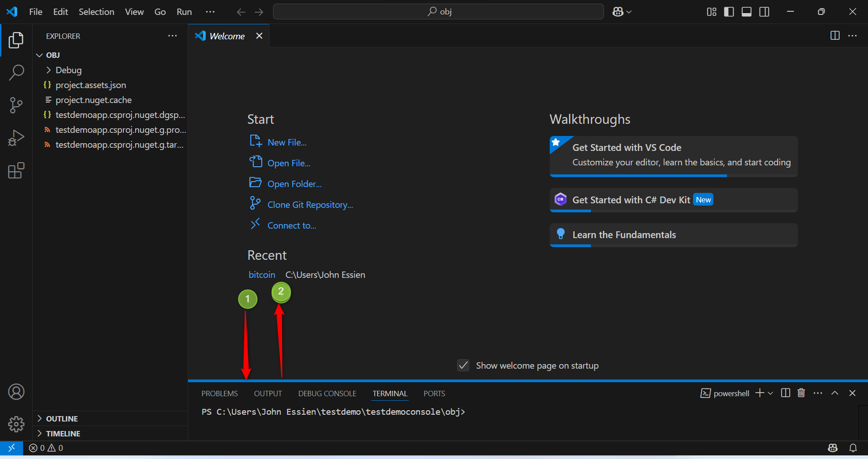The width and height of the screenshot is (868, 459).
Task: Click the command center search box
Action: (x=439, y=12)
